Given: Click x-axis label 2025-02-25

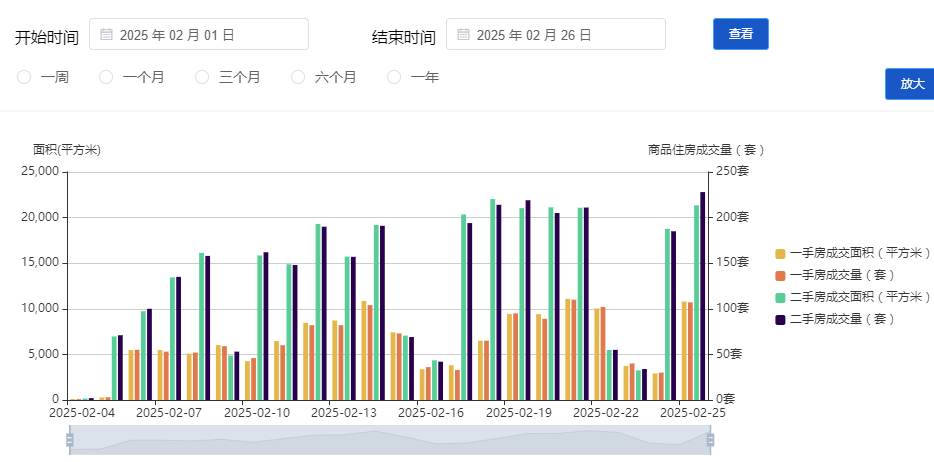Looking at the screenshot, I should (694, 413).
